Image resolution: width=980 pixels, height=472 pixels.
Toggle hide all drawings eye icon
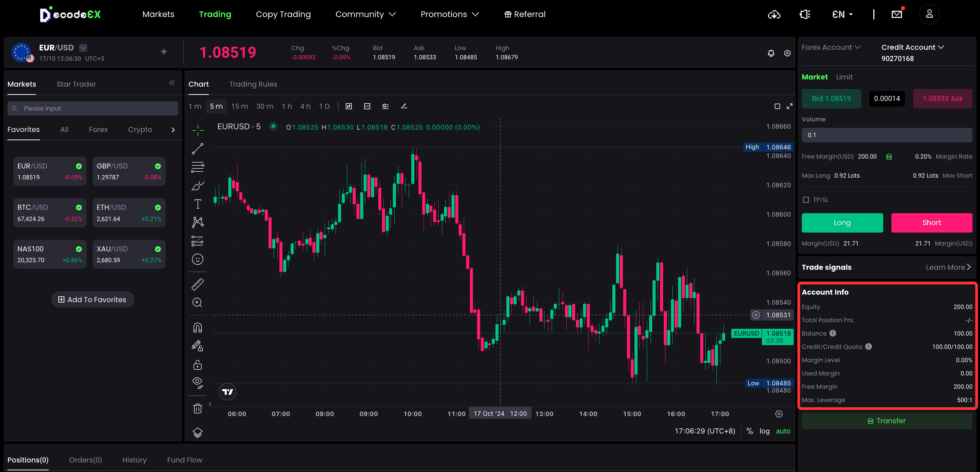[x=197, y=382]
